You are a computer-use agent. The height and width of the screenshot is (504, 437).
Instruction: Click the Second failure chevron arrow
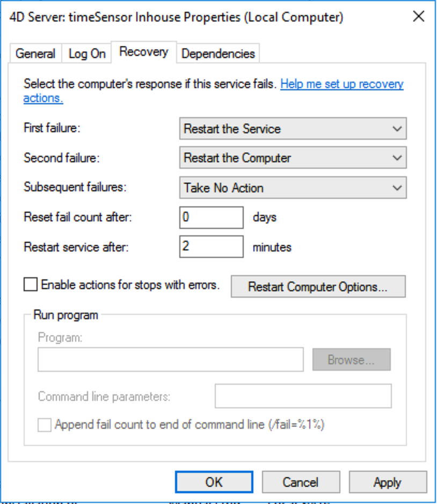pyautogui.click(x=397, y=158)
